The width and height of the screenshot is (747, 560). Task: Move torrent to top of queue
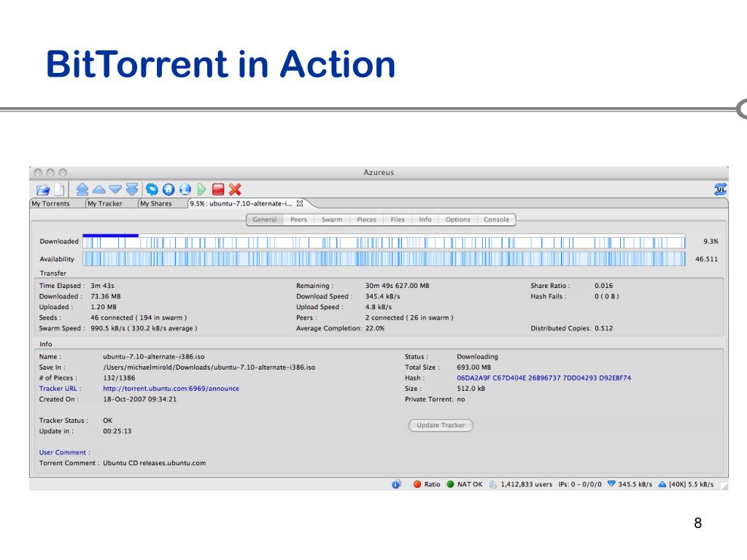[82, 190]
